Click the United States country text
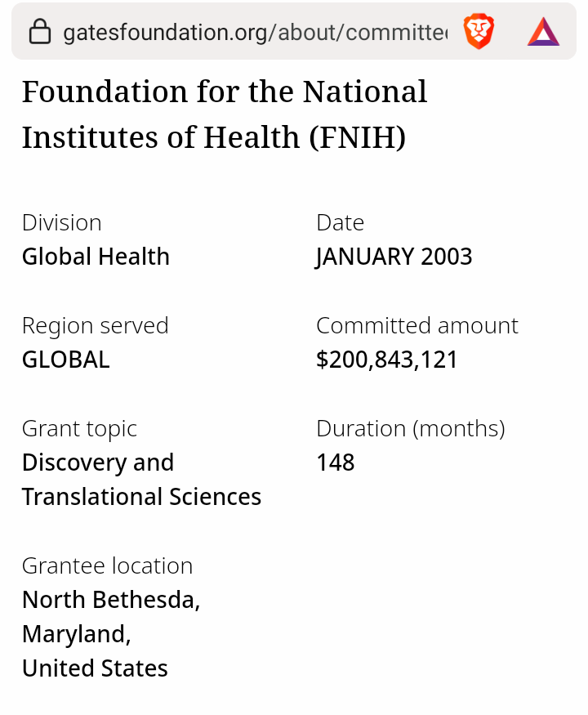This screenshot has width=588, height=715. pyautogui.click(x=95, y=668)
